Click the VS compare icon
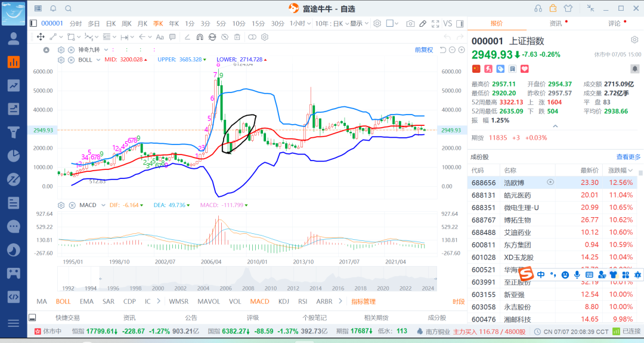644x343 pixels. pyautogui.click(x=448, y=24)
